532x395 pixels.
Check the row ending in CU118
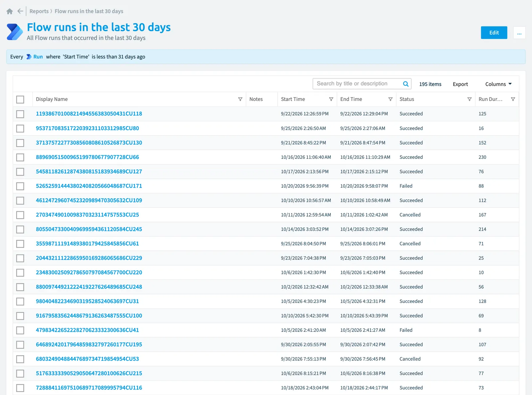(x=20, y=114)
